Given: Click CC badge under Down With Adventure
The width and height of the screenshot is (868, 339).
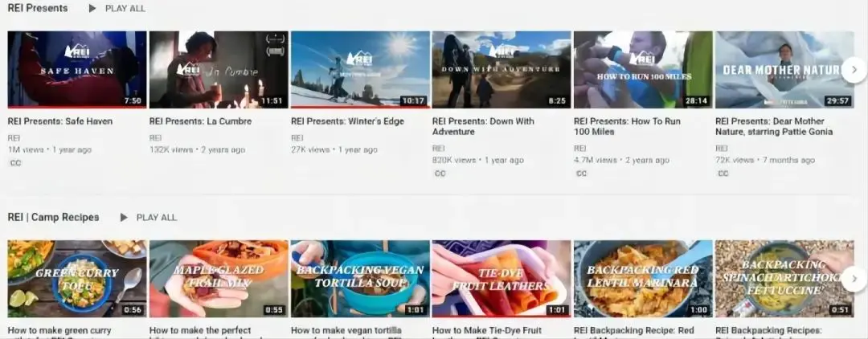Looking at the screenshot, I should [x=440, y=174].
